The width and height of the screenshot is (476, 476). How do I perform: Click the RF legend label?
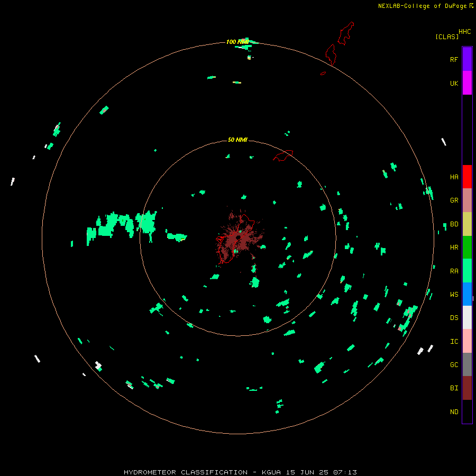tap(454, 59)
